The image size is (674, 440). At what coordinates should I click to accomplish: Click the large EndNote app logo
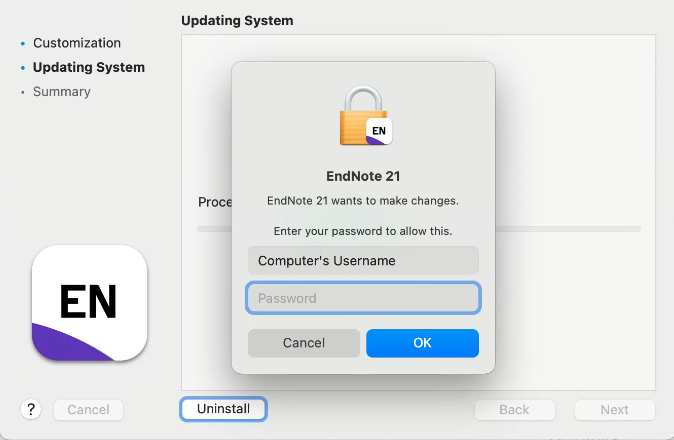pos(90,303)
